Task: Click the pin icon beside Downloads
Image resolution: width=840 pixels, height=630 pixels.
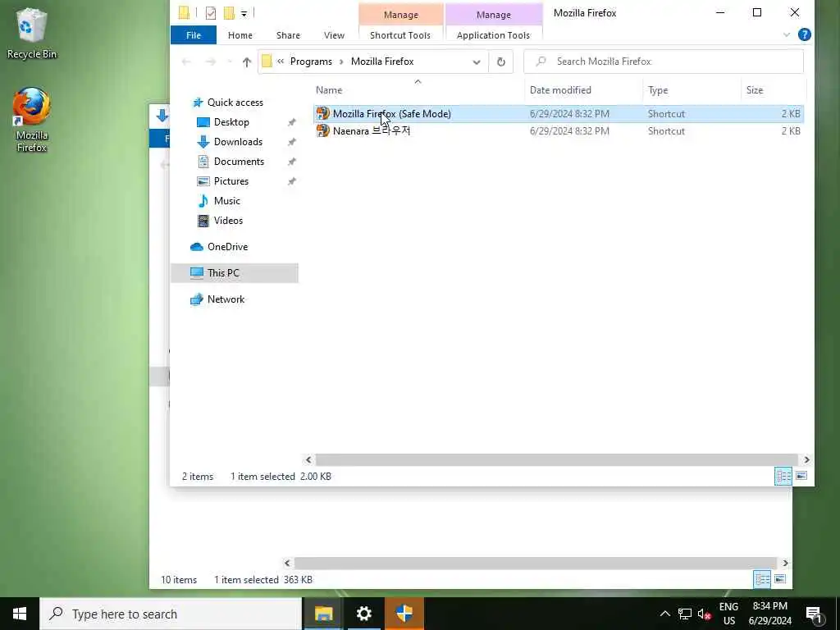Action: 291,142
